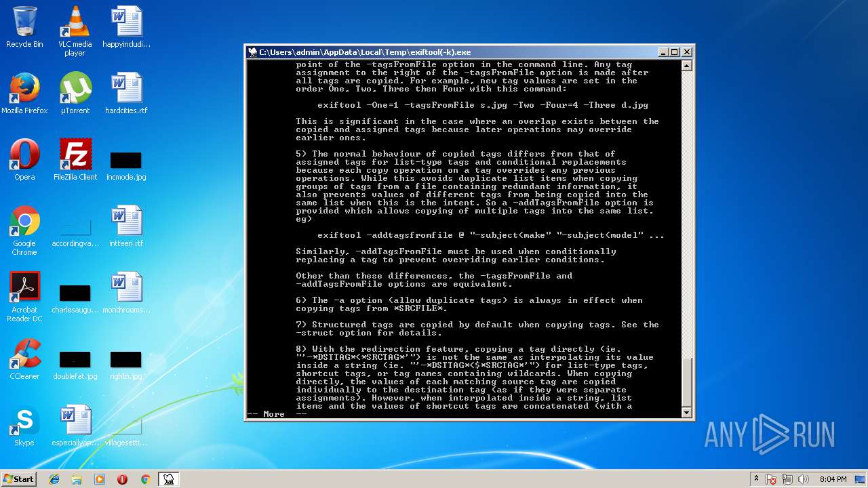This screenshot has height=488, width=868.
Task: Launch Acrobat Reader DC shortcut
Action: [x=24, y=297]
